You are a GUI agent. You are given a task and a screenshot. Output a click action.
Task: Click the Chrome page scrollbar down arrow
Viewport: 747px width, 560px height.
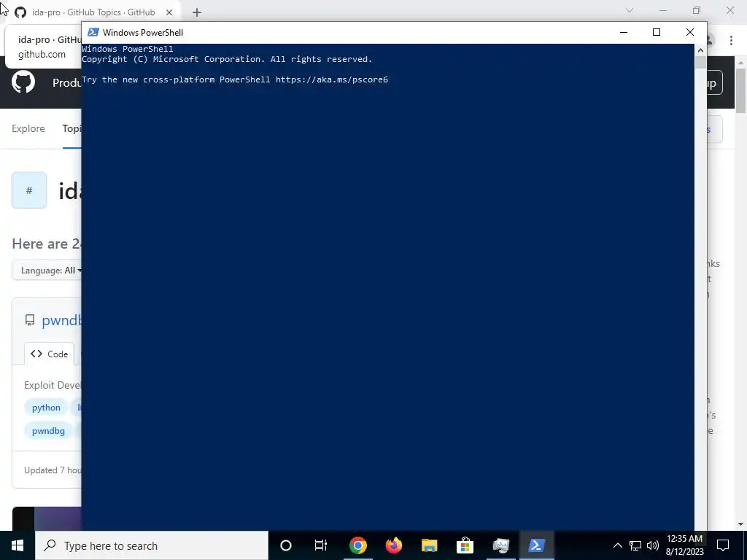[741, 524]
